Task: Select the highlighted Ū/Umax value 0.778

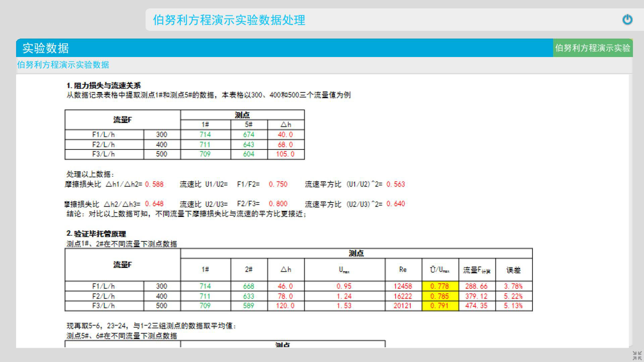Action: pyautogui.click(x=439, y=286)
